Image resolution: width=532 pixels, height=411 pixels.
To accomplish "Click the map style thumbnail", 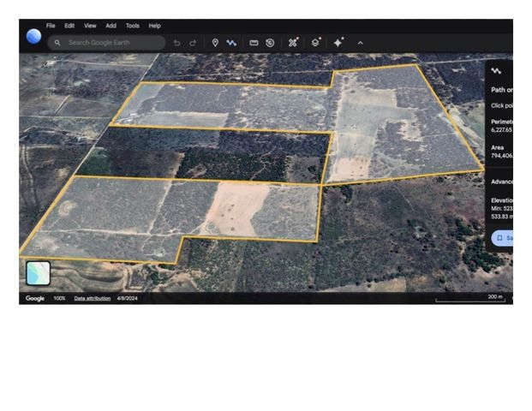I will coord(39,273).
